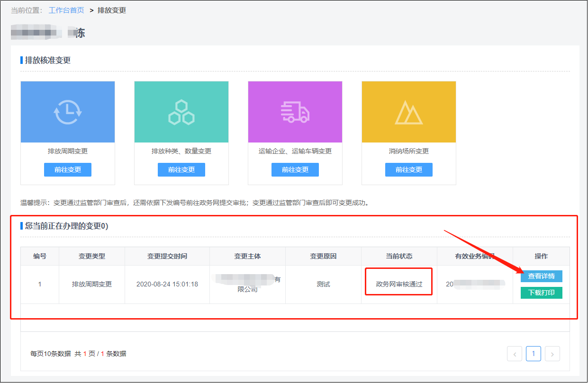
Task: Click the 操作 column header
Action: (x=541, y=256)
